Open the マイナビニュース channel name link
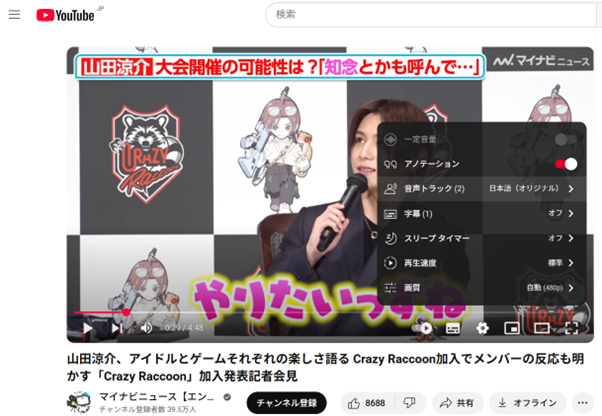The width and height of the screenshot is (602, 416). pos(157,397)
